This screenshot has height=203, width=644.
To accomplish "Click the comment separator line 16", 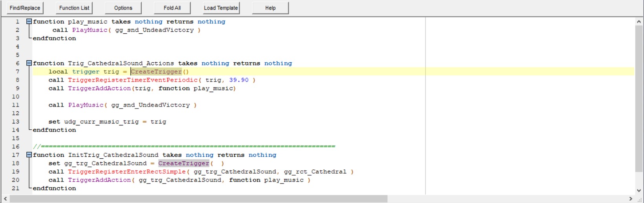I will (x=184, y=147).
